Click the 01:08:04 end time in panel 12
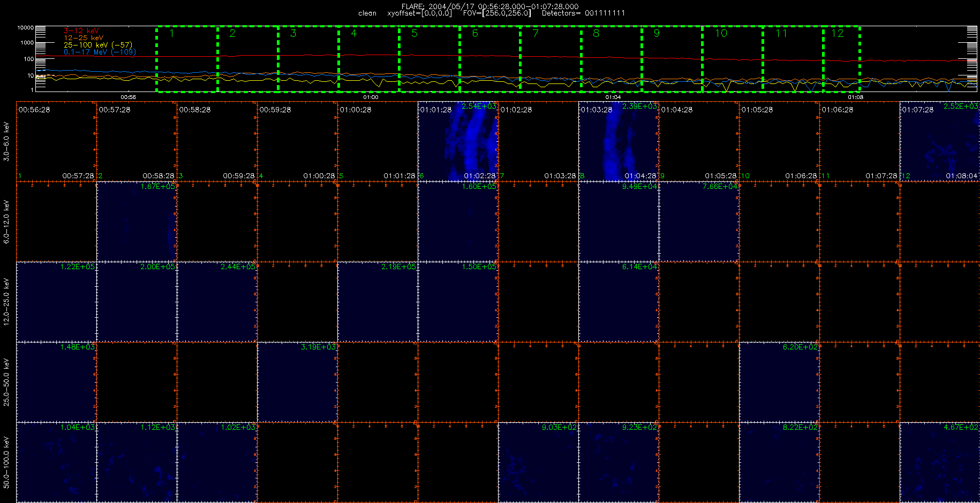This screenshot has height=503, width=980. (962, 176)
